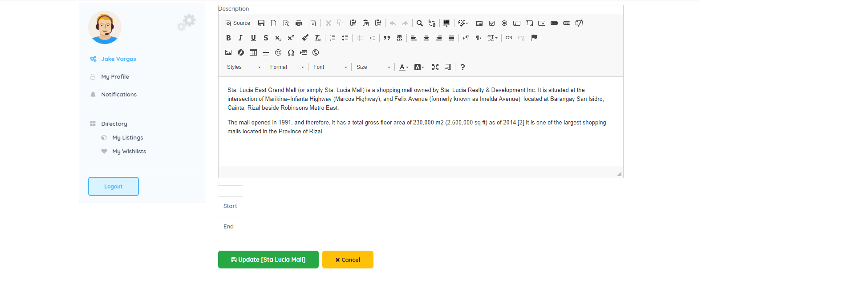Insert a Link with chain icon

coord(509,38)
